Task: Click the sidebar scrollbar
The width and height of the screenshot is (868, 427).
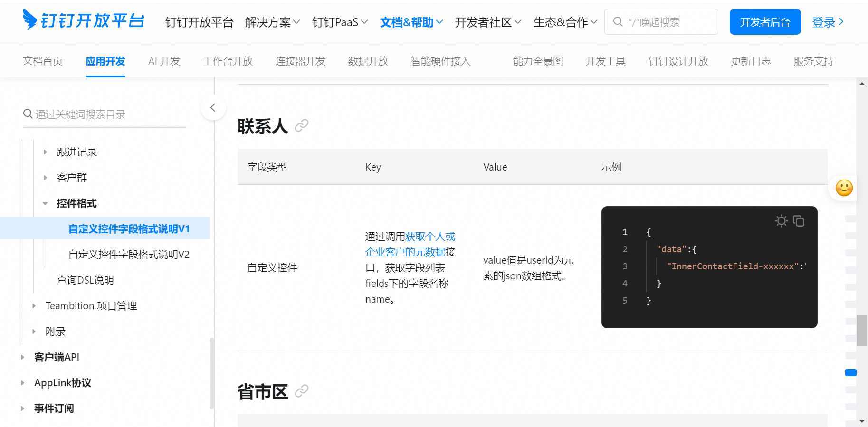Action: pos(211,373)
